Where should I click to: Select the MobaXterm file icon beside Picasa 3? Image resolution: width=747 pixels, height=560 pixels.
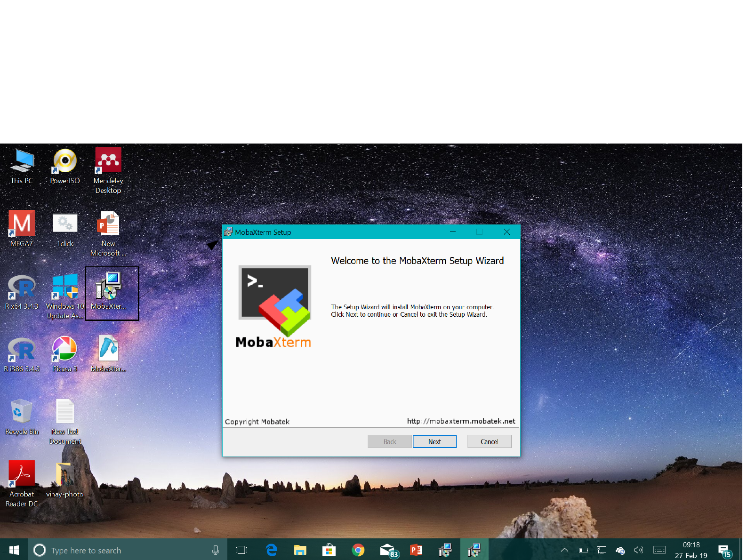[108, 354]
